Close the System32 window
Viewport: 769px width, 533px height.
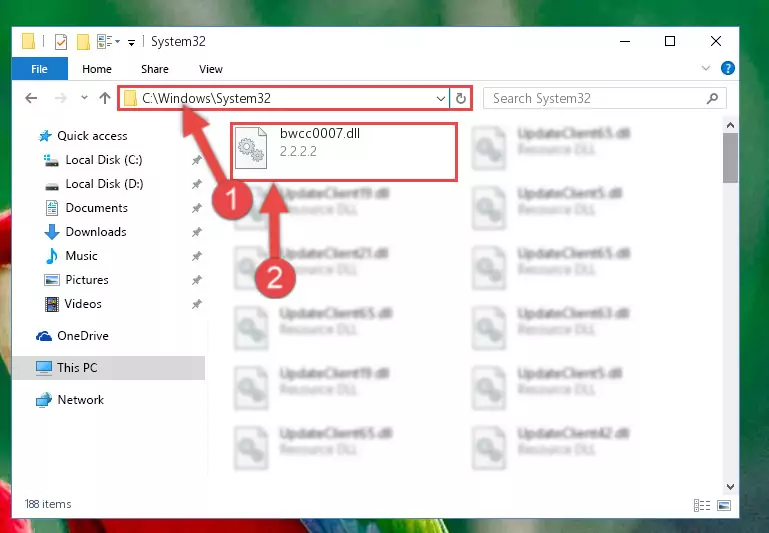click(x=716, y=42)
